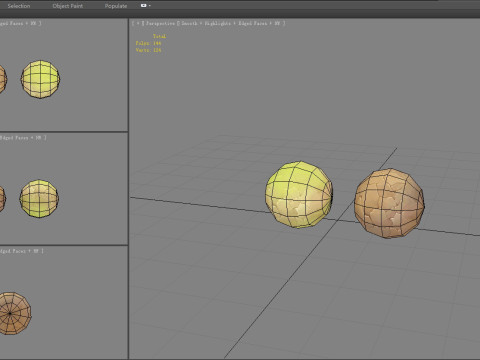The height and width of the screenshot is (360, 480).
Task: Open the Selection ribbon tab
Action: coord(19,6)
